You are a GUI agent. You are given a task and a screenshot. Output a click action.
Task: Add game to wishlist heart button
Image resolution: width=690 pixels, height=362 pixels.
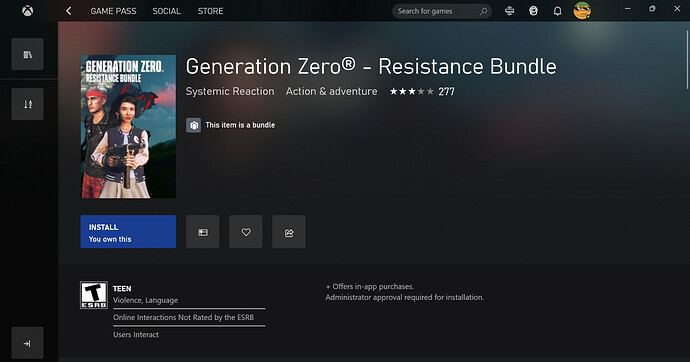[x=246, y=232]
